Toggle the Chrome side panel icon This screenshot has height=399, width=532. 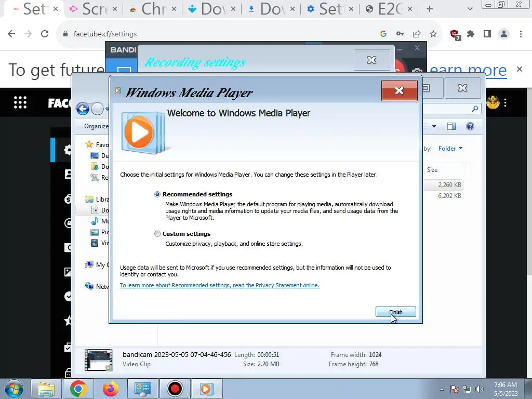tap(487, 34)
